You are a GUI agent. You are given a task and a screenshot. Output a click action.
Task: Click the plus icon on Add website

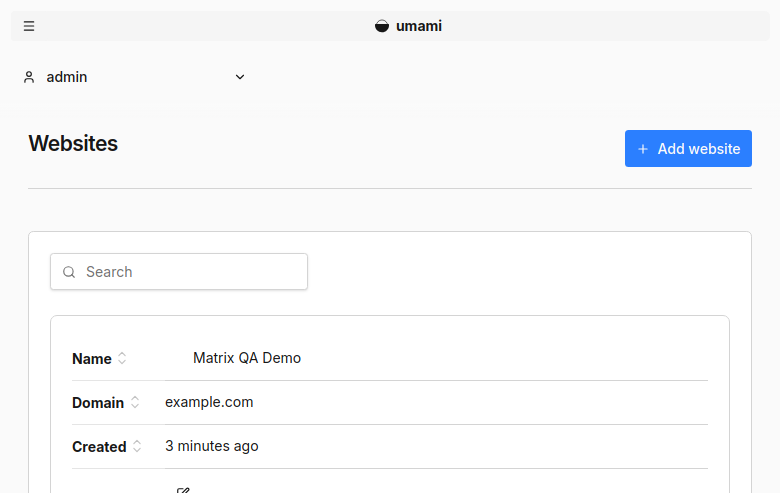(x=643, y=149)
